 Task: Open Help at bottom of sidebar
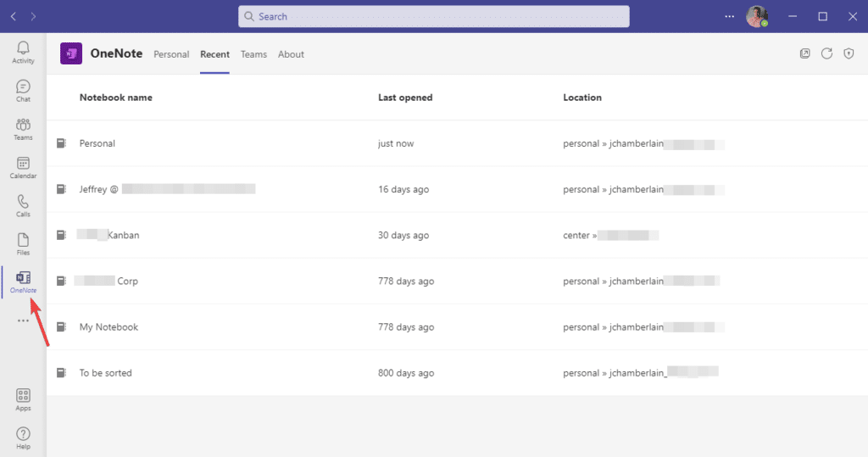click(x=23, y=437)
